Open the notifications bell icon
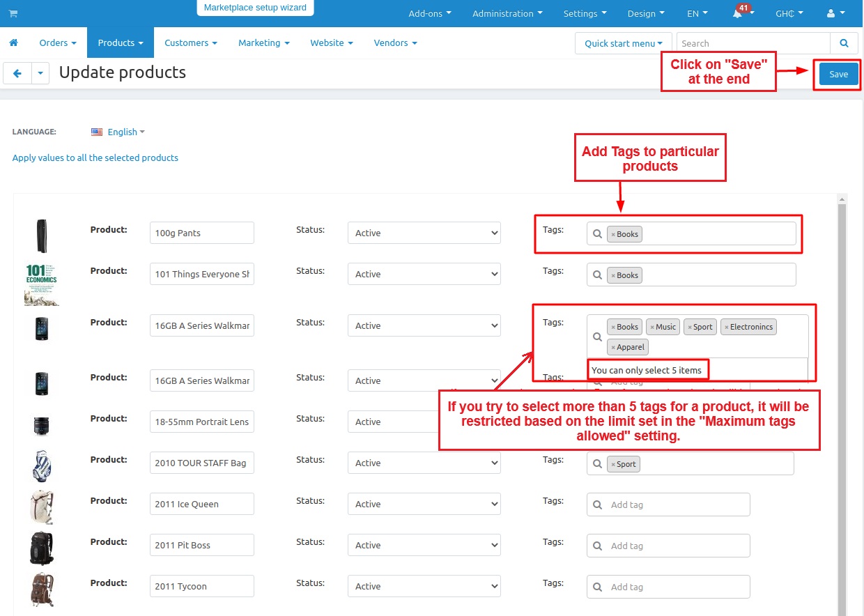The height and width of the screenshot is (616, 864). click(x=737, y=14)
